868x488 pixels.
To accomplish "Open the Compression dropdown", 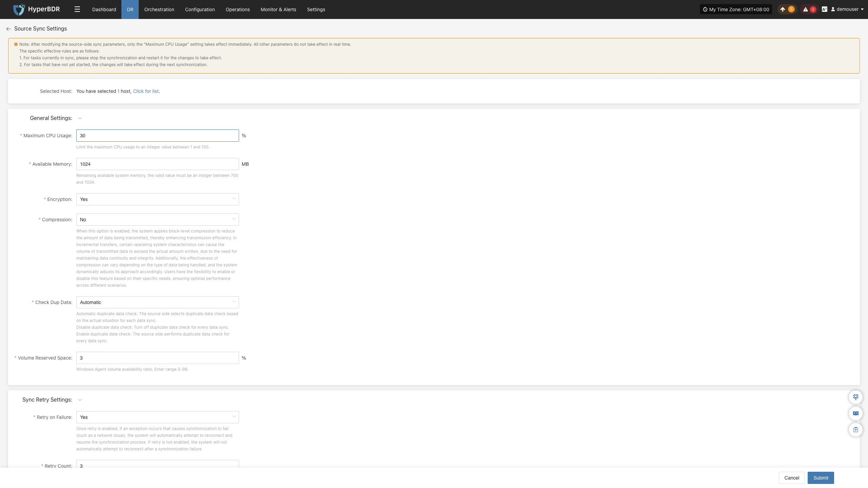I will (x=158, y=220).
